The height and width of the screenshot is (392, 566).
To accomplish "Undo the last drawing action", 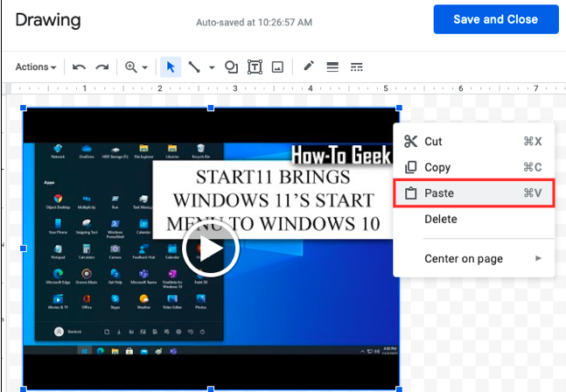I will click(79, 67).
